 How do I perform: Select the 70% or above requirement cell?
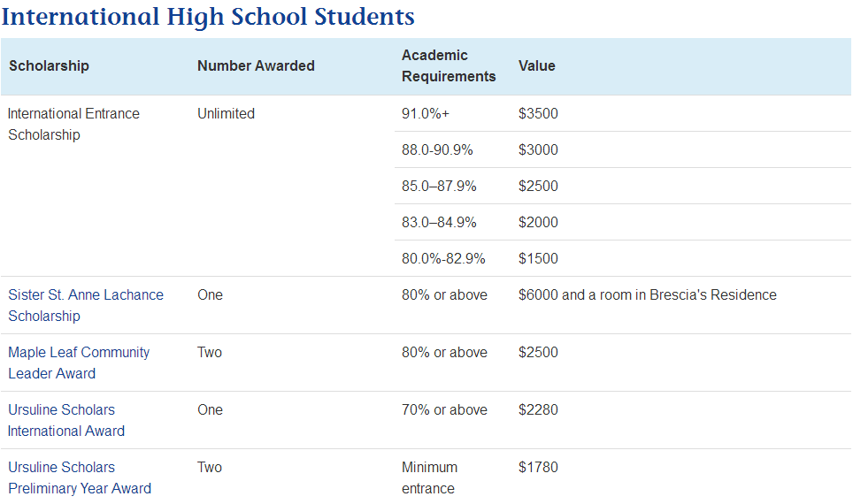444,410
